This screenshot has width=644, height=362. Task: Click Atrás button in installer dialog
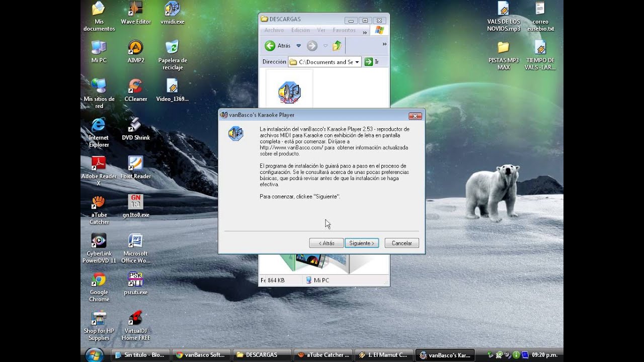(x=327, y=243)
